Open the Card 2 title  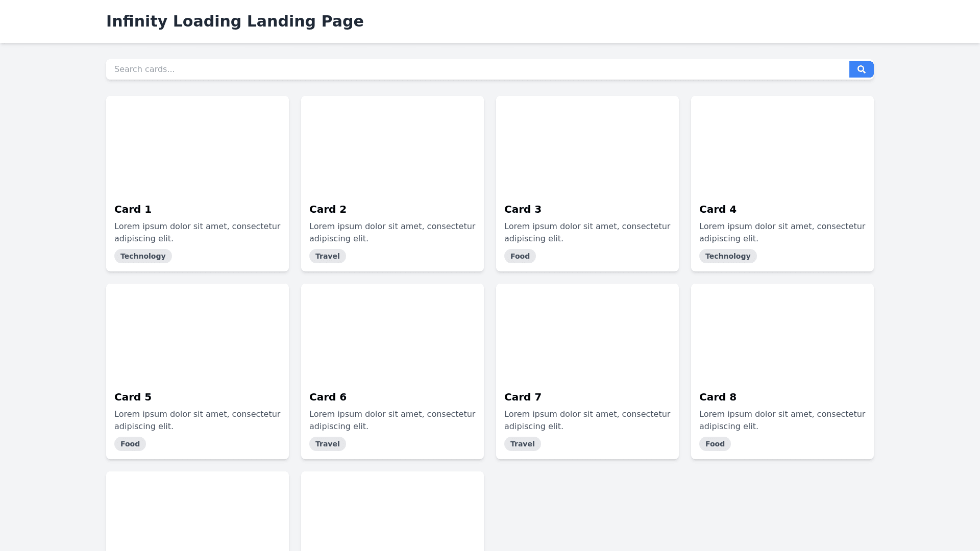pos(328,209)
